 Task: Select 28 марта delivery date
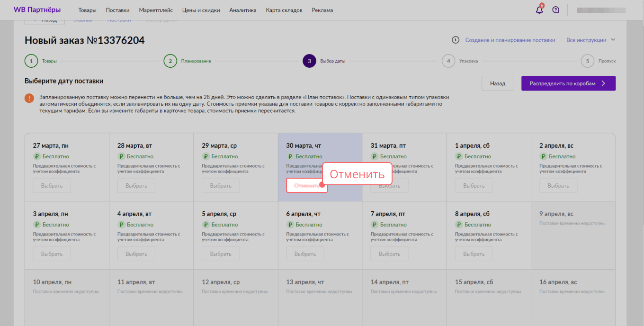(x=136, y=186)
